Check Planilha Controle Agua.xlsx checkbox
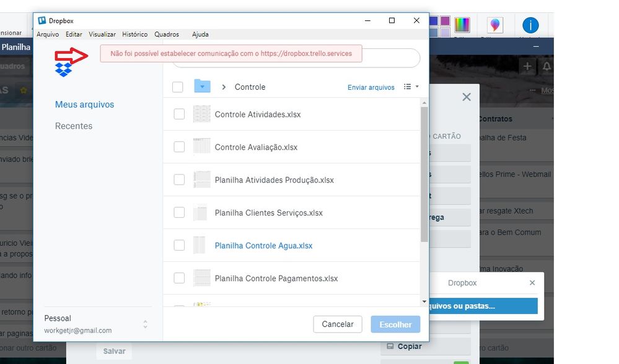The height and width of the screenshot is (364, 619). (179, 245)
